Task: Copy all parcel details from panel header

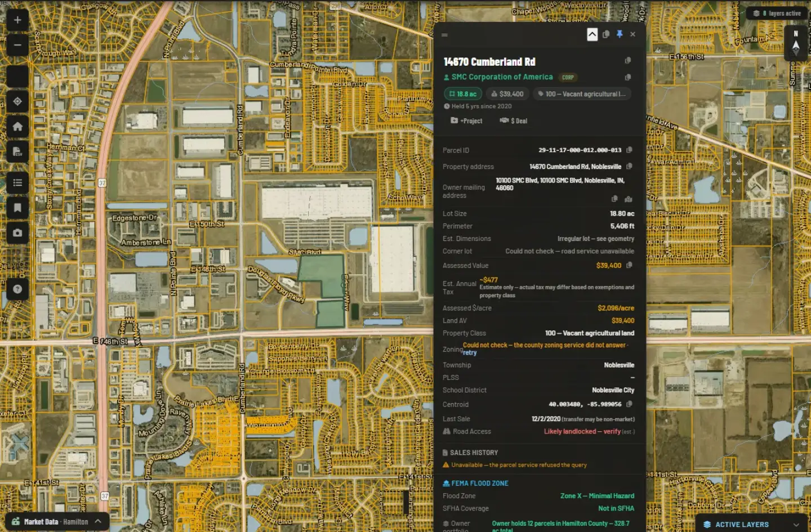Action: coord(606,34)
